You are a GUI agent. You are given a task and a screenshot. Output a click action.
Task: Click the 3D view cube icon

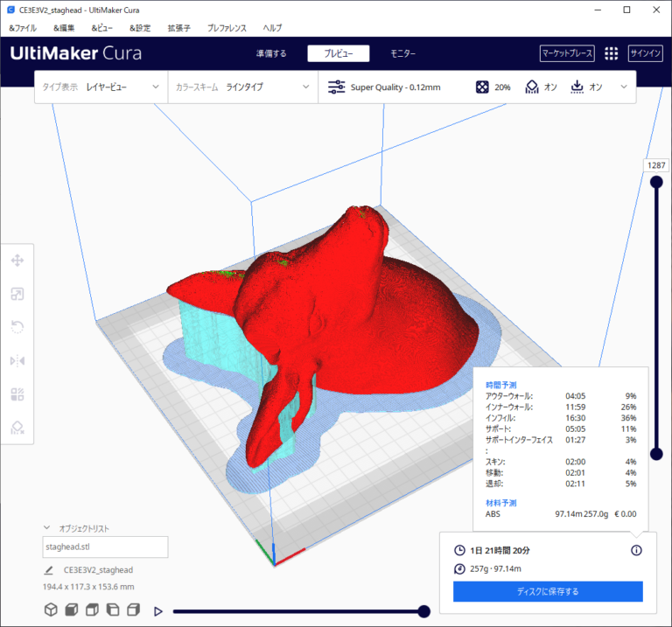coord(52,610)
